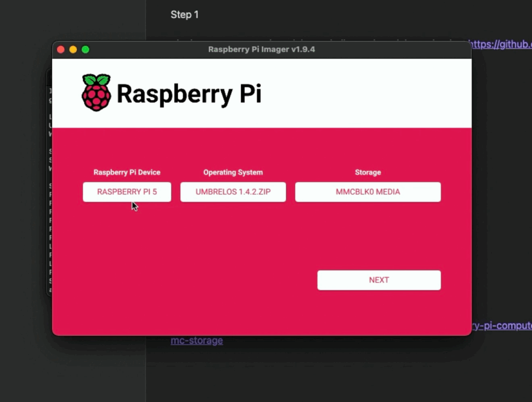Screen dimensions: 532x402
Task: Follow the mc-storage link below the window
Action: tap(196, 341)
